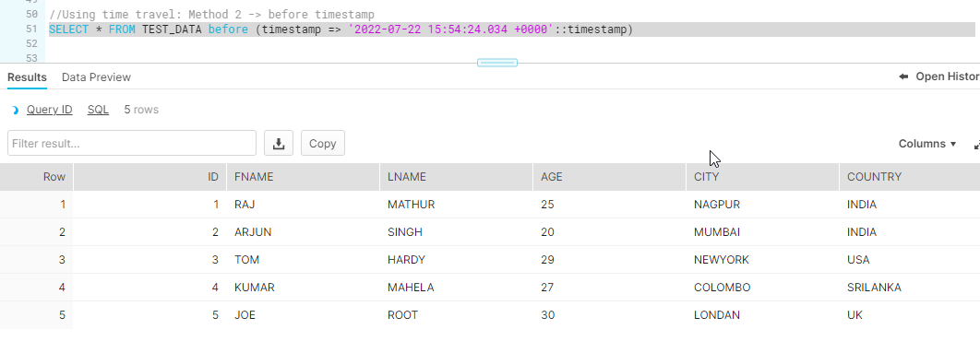
Task: Click line number 52 in the editor gutter
Action: click(x=32, y=43)
